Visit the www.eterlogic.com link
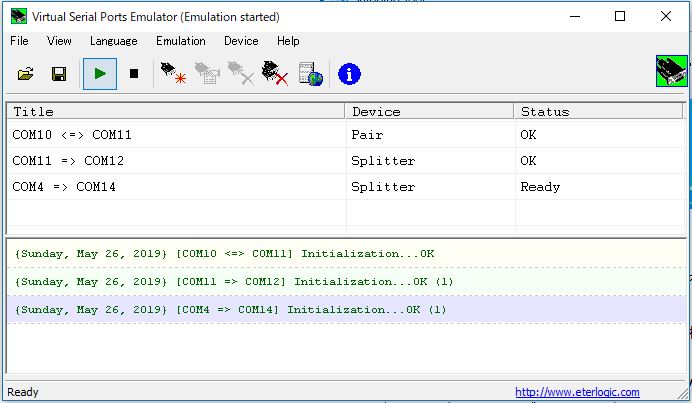Image resolution: width=692 pixels, height=403 pixels. tap(577, 393)
